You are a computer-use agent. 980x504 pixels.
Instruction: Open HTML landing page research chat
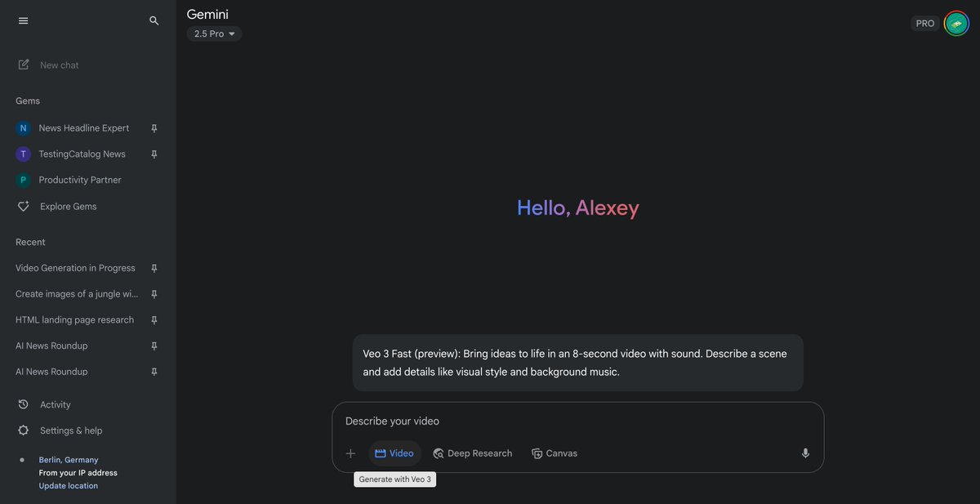click(74, 320)
